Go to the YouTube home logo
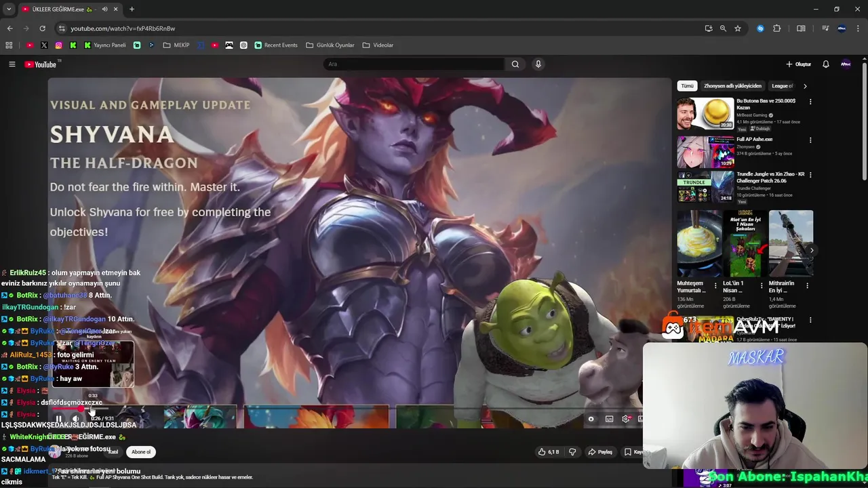Screen dimensions: 868x488 41,64
